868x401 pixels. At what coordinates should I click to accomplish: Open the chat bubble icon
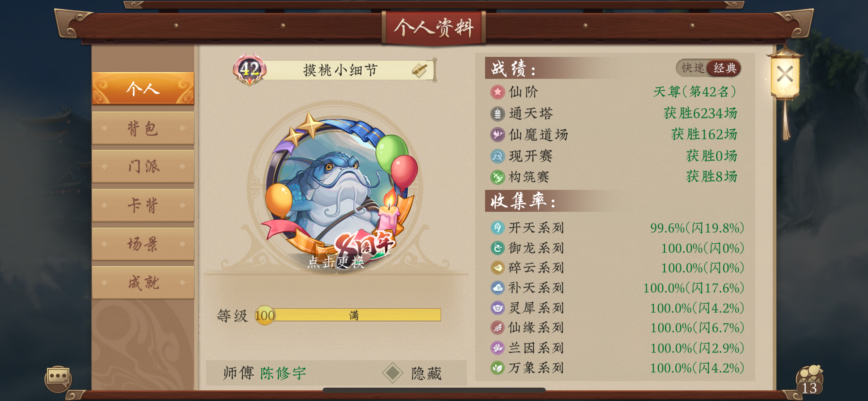(x=58, y=378)
